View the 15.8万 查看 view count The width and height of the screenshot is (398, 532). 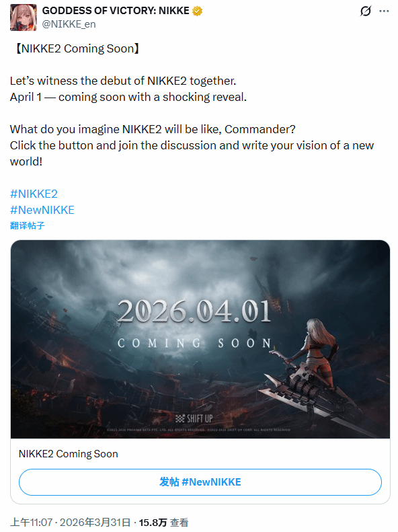[163, 523]
